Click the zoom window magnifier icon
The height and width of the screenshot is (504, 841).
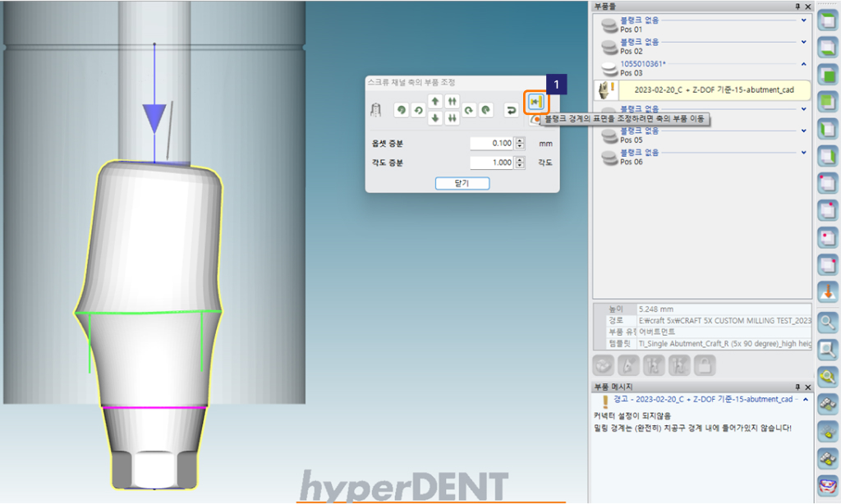pos(828,350)
